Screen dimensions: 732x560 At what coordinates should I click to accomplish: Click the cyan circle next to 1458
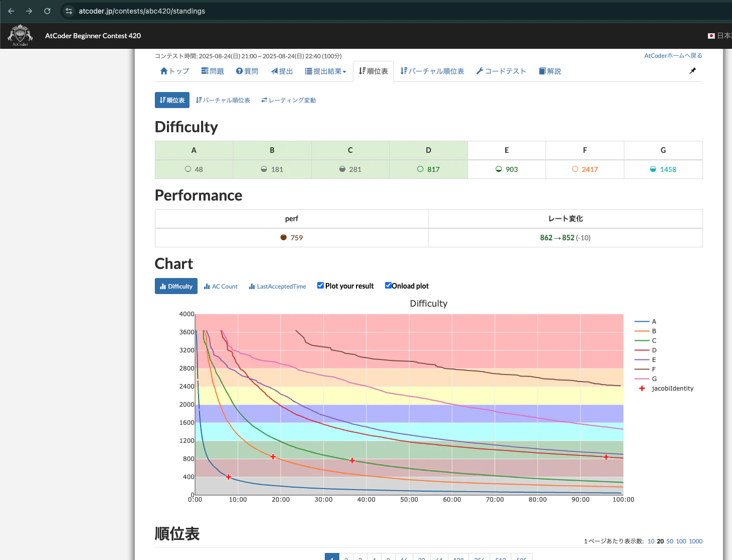[653, 169]
